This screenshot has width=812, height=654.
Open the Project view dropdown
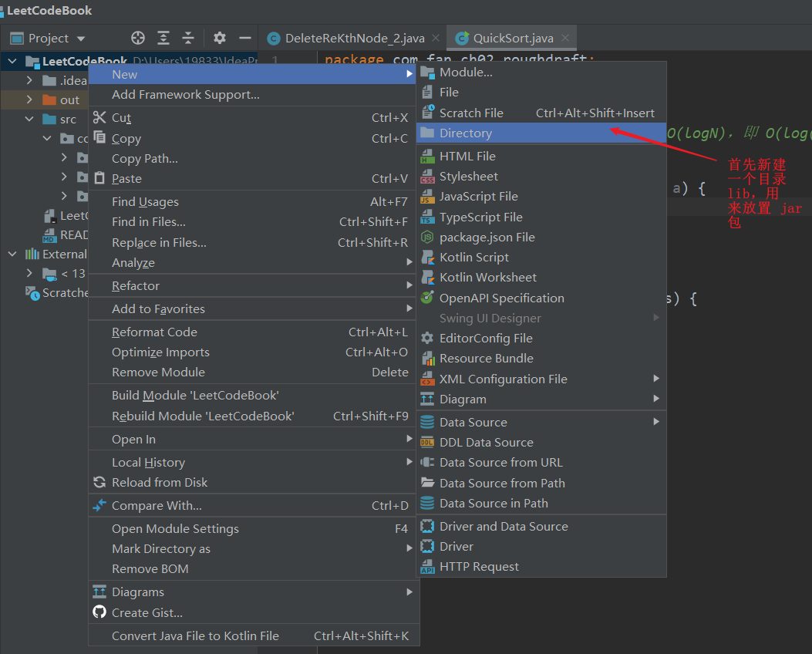click(x=81, y=39)
